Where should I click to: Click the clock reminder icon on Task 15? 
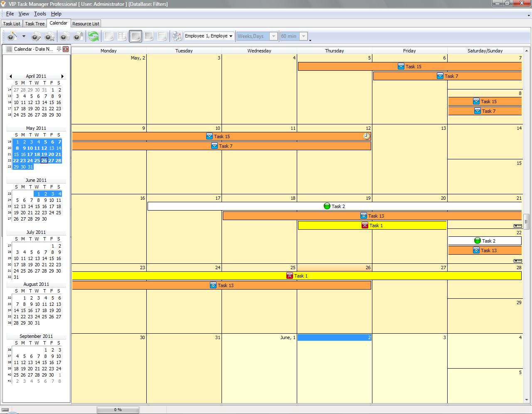tap(367, 136)
